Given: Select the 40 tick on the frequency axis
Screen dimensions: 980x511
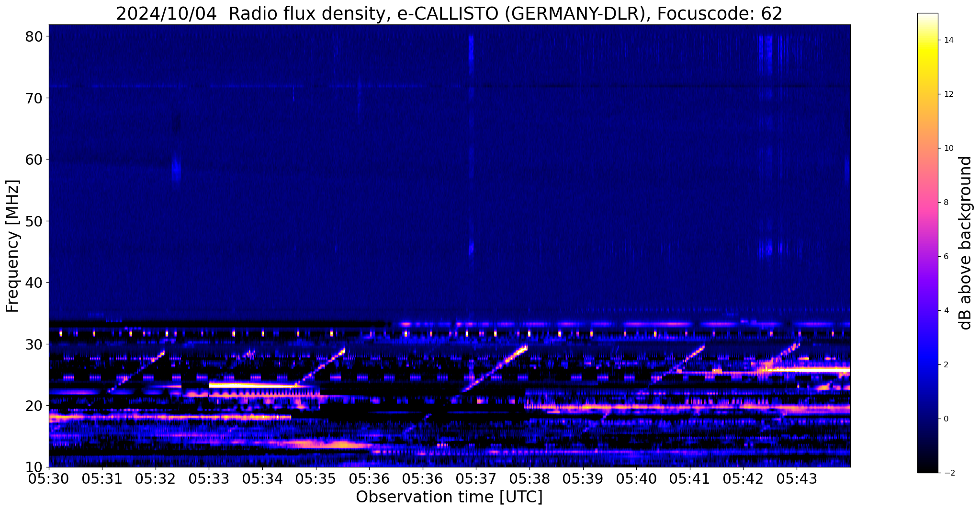Looking at the screenshot, I should point(34,283).
